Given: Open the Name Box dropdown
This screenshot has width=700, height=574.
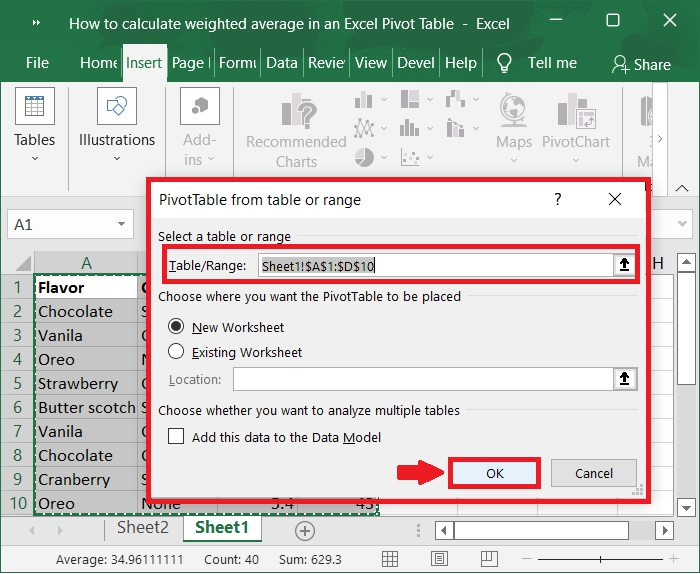Looking at the screenshot, I should click(x=121, y=224).
